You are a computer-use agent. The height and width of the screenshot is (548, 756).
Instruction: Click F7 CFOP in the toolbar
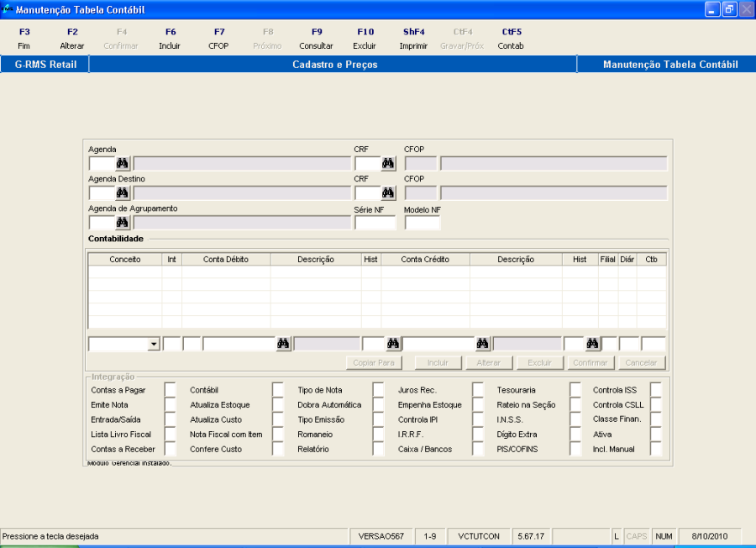tap(218, 39)
